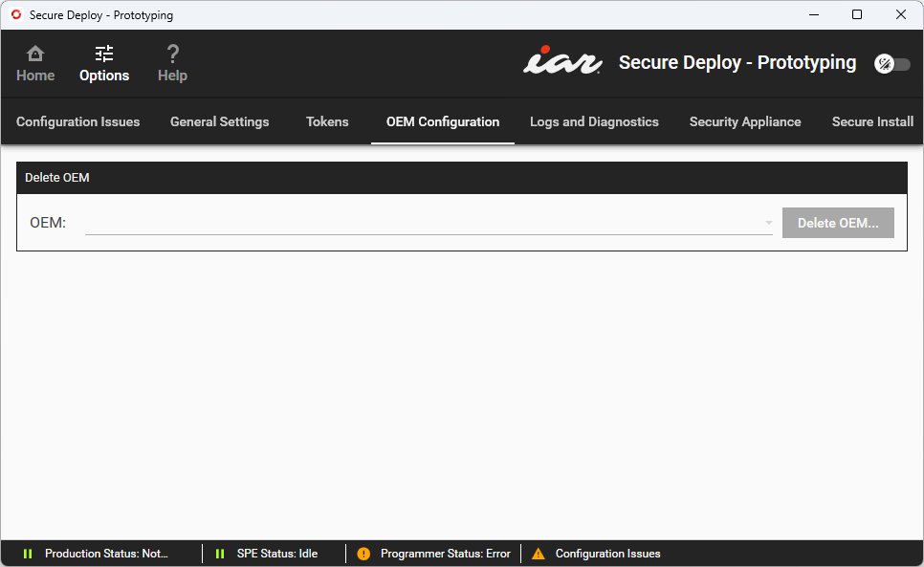Open the Tokens tab
Viewport: 924px width, 567px height.
pyautogui.click(x=326, y=121)
